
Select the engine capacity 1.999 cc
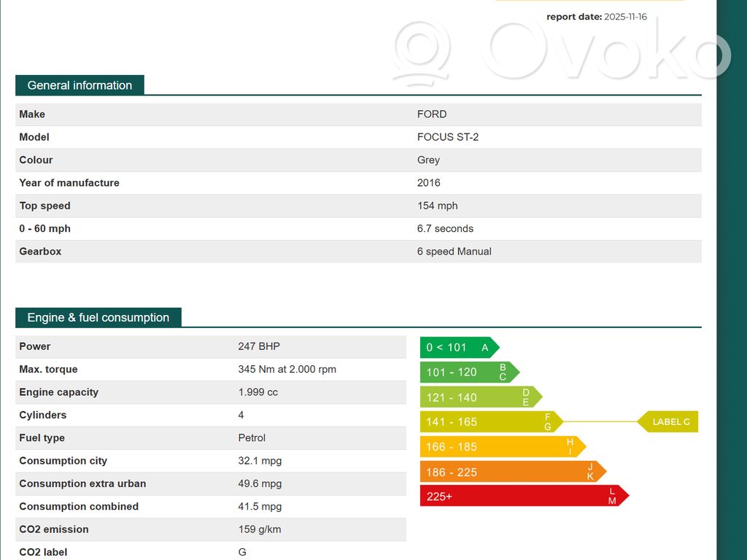pyautogui.click(x=258, y=392)
